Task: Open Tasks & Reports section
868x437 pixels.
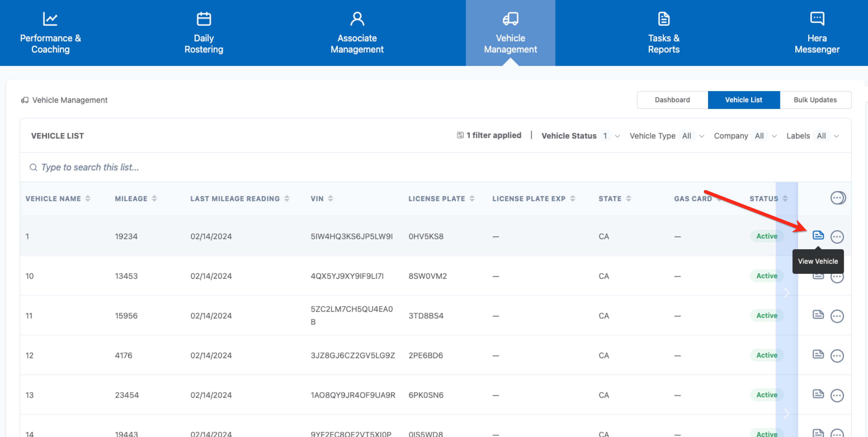Action: tap(664, 33)
